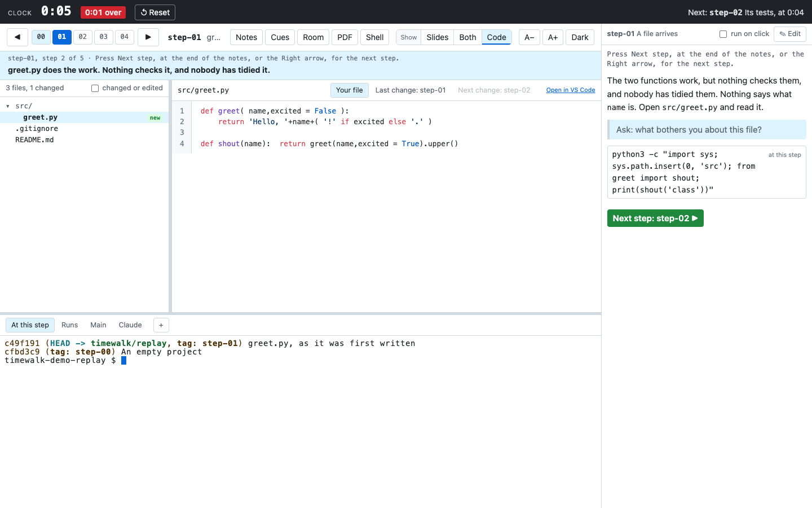The height and width of the screenshot is (508, 812).
Task: Open the Cues view
Action: point(280,37)
